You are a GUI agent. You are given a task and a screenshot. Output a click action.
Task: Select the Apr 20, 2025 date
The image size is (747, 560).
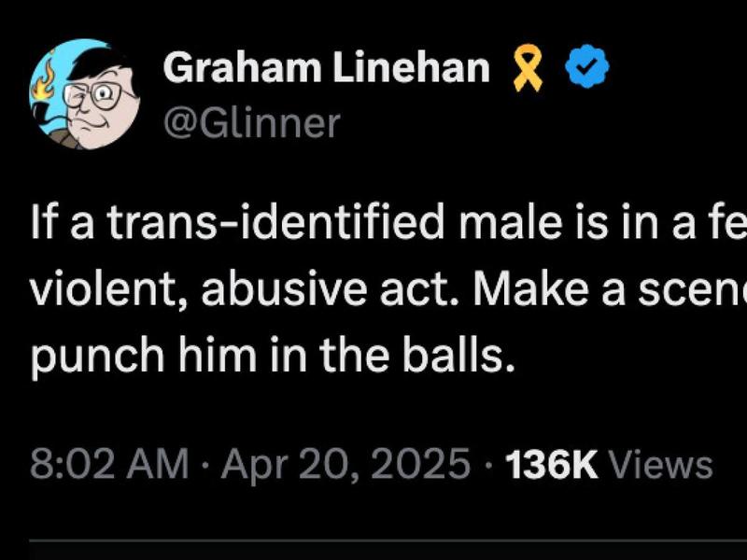tap(345, 463)
